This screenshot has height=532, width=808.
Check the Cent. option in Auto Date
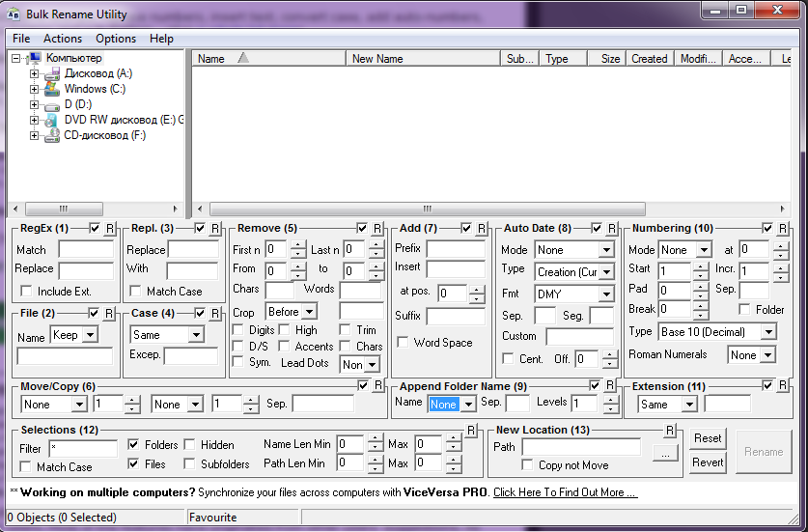pos(508,359)
